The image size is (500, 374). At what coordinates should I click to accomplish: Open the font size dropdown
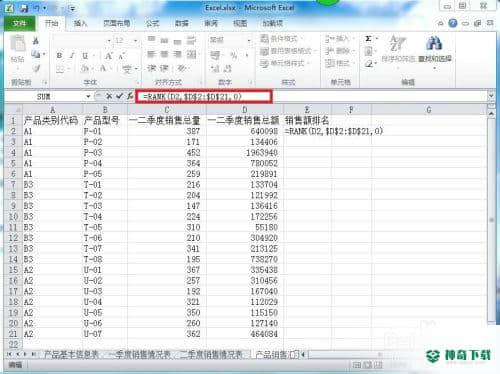(136, 41)
